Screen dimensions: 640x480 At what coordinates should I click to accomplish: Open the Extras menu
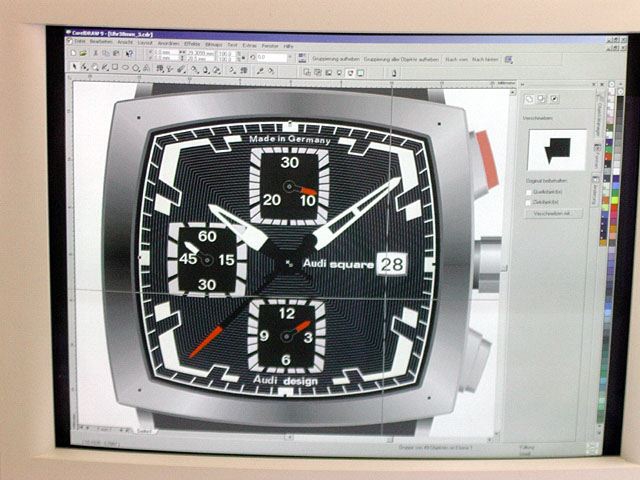click(x=250, y=46)
